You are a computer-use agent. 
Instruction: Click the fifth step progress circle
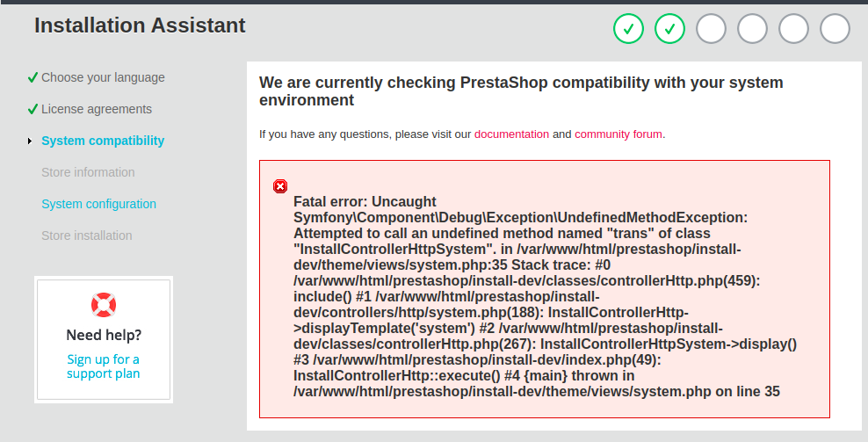coord(794,28)
